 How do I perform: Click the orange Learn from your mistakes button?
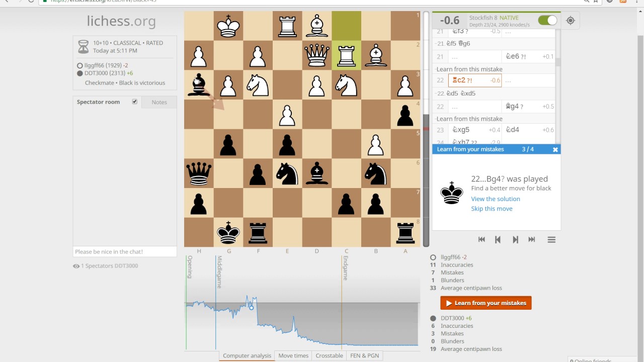coord(486,303)
